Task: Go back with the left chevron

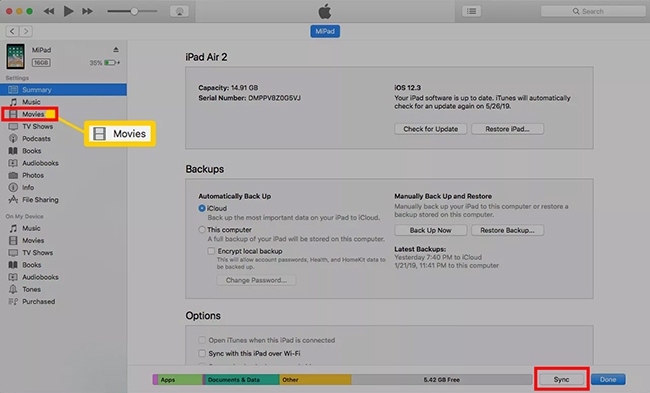Action: (12, 31)
